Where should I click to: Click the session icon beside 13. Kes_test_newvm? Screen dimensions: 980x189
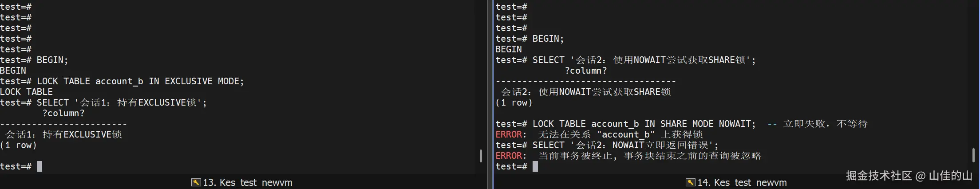tap(196, 182)
